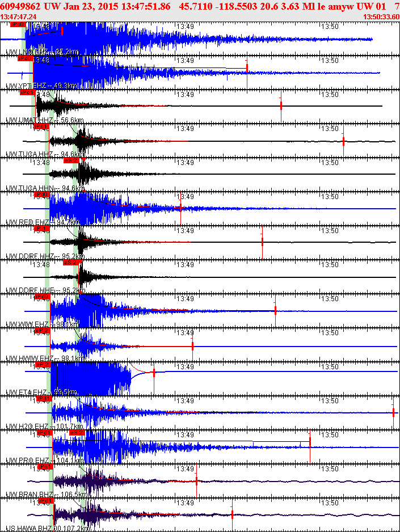Click the 13:48 time label on TUCA HHN trace
Image resolution: width=400 pixels, height=532 pixels.
coord(41,163)
